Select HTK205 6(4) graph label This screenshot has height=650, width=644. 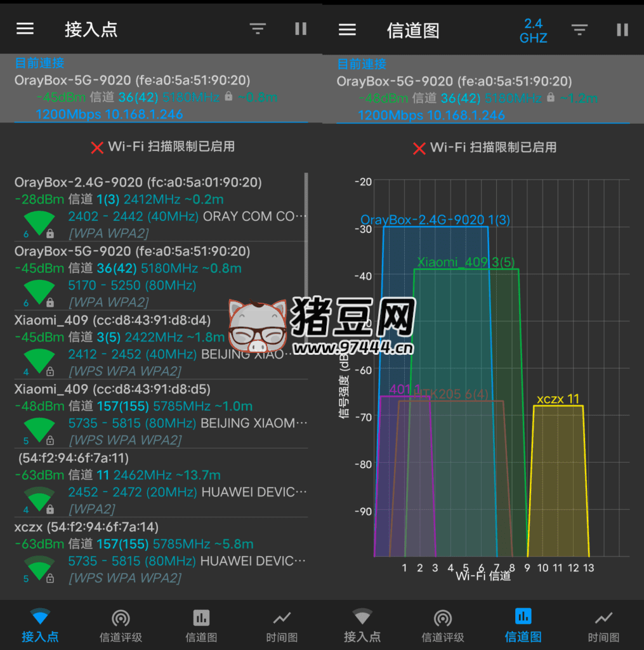451,394
